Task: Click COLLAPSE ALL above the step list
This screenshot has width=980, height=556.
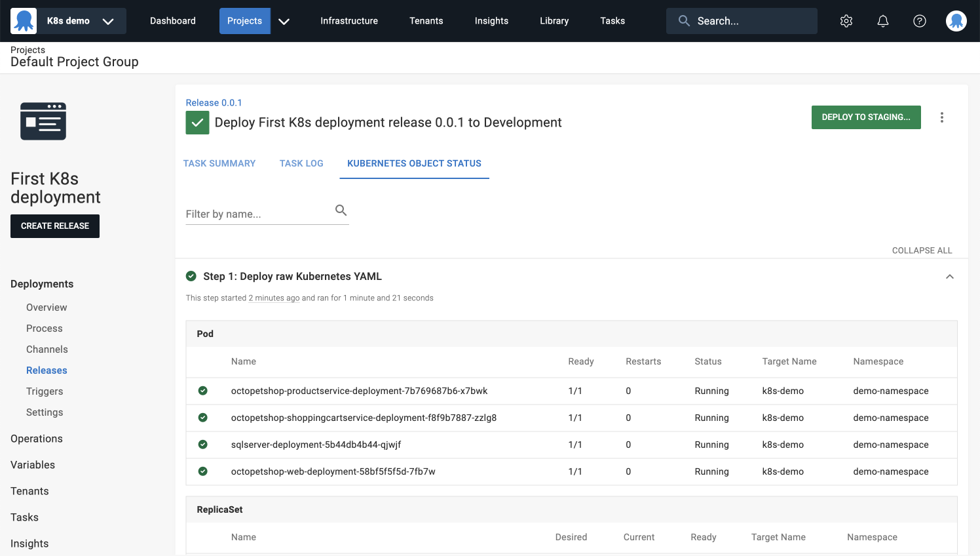Action: pos(922,250)
